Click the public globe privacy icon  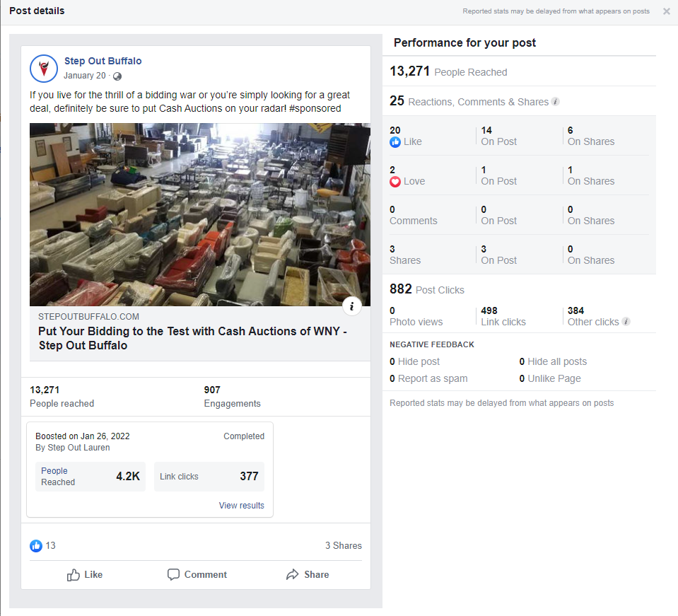click(117, 76)
